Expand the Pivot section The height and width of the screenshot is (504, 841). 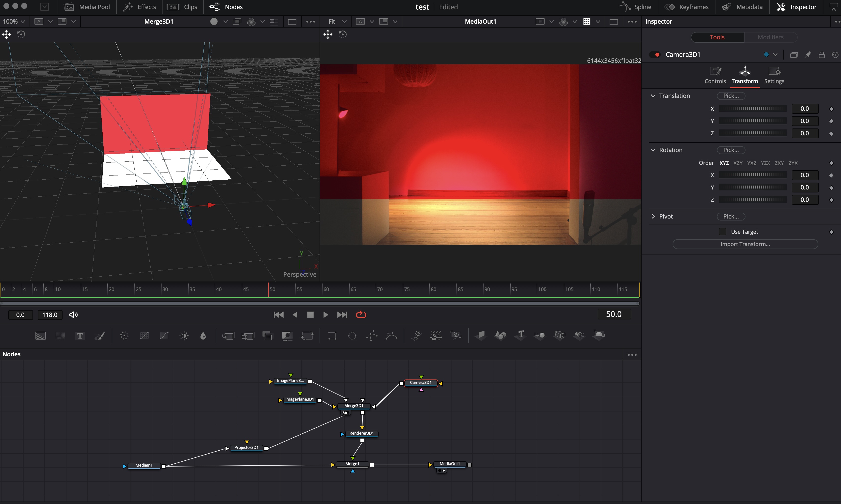pyautogui.click(x=653, y=216)
